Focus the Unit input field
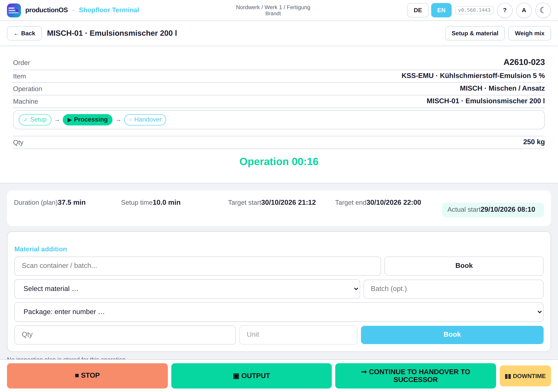This screenshot has height=392, width=558. coord(298,335)
